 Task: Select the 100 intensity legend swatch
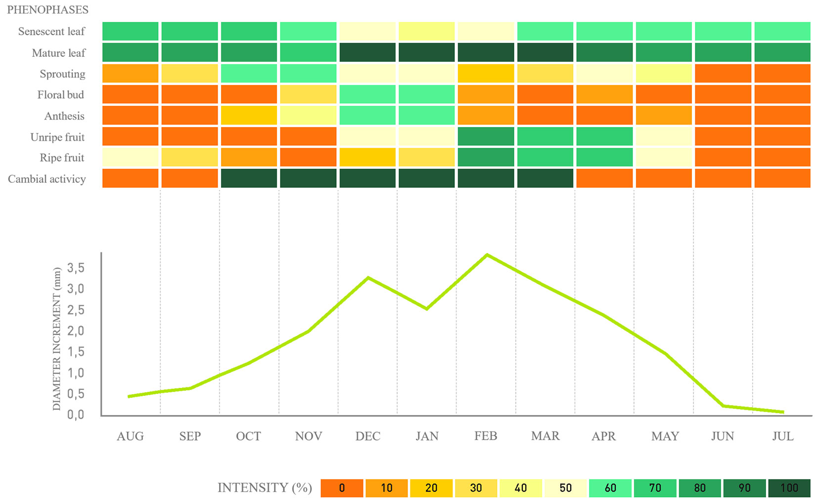(x=789, y=488)
